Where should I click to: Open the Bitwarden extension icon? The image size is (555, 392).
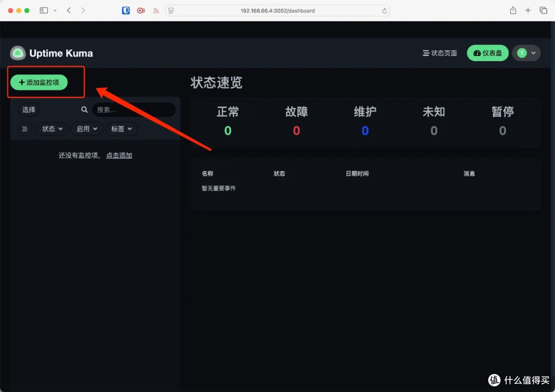point(126,11)
